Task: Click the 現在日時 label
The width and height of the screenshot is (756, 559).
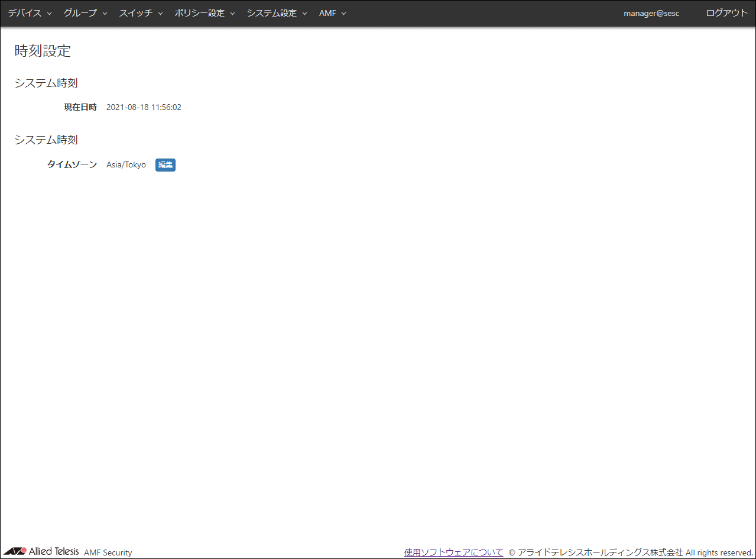Action: click(x=80, y=107)
